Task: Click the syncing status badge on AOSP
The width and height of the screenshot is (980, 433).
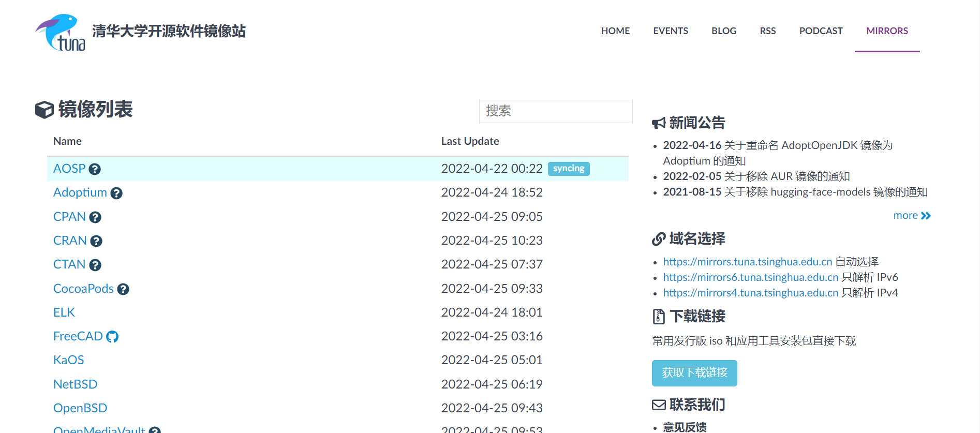Action: pos(568,169)
